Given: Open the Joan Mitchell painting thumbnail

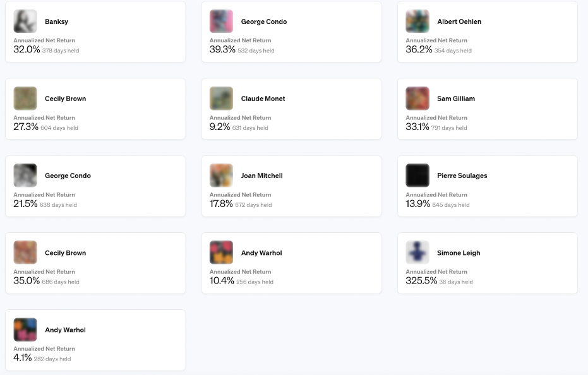Looking at the screenshot, I should coord(221,176).
